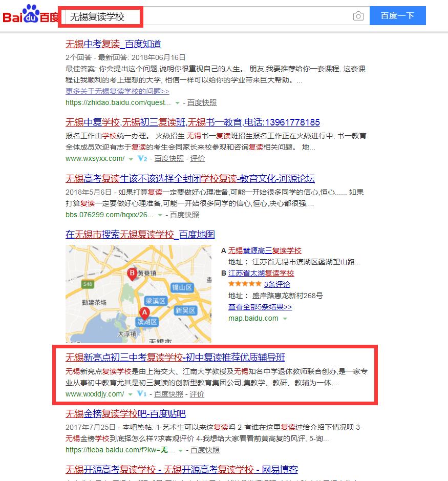448x481 pixels.
Task: Click the five-star rating for 江苏省太湖复读学校
Action: coord(244,284)
